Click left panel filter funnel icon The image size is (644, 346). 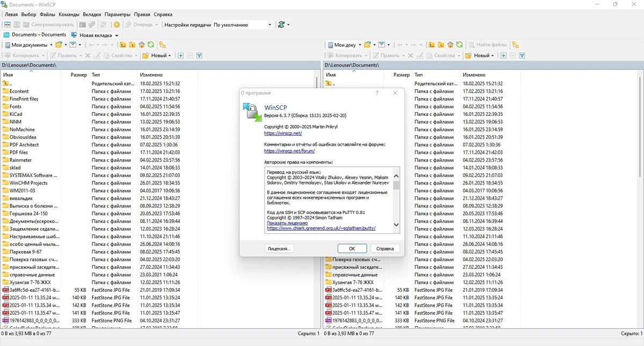tap(72, 45)
